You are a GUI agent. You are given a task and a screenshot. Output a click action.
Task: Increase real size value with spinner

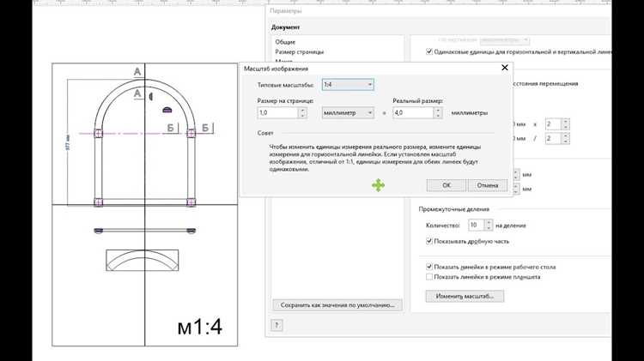438,110
